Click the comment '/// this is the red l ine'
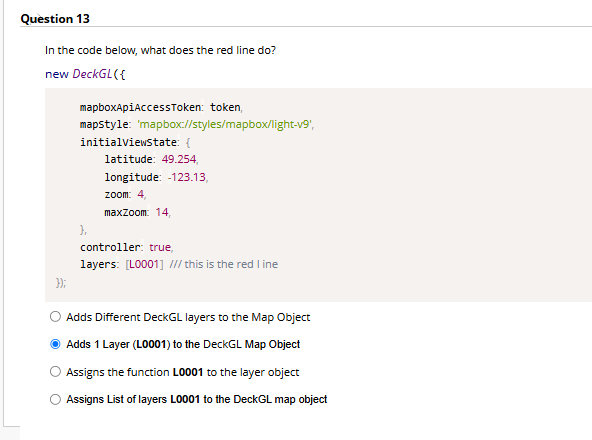592x440 pixels. (x=224, y=264)
